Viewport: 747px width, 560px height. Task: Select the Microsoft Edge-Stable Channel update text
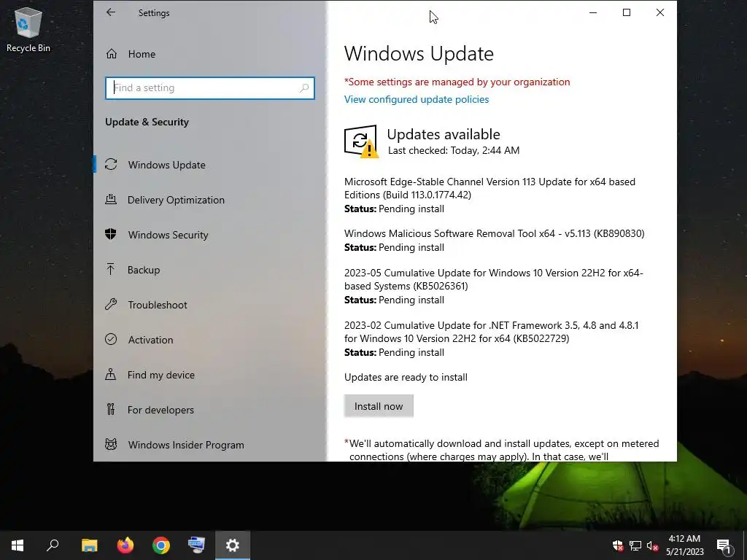489,188
